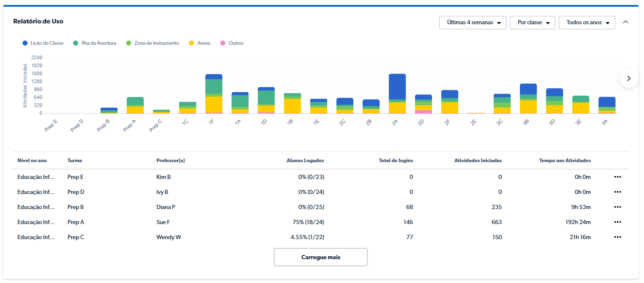The image size is (644, 283).
Task: Sort by Atividades Iniciadas column header
Action: [x=478, y=161]
